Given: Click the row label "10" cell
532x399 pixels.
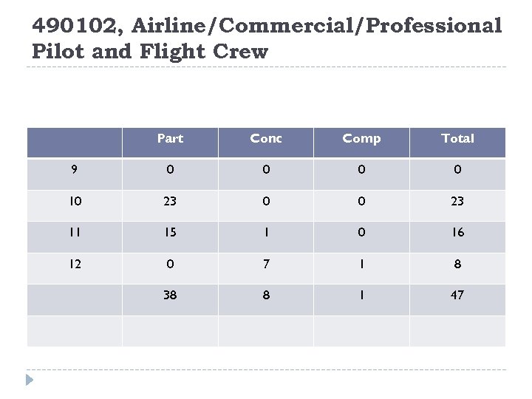Looking at the screenshot, I should (x=75, y=201).
